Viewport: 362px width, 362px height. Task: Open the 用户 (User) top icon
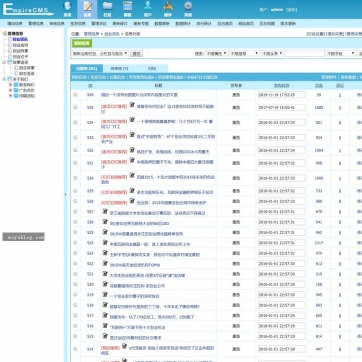tap(148, 9)
